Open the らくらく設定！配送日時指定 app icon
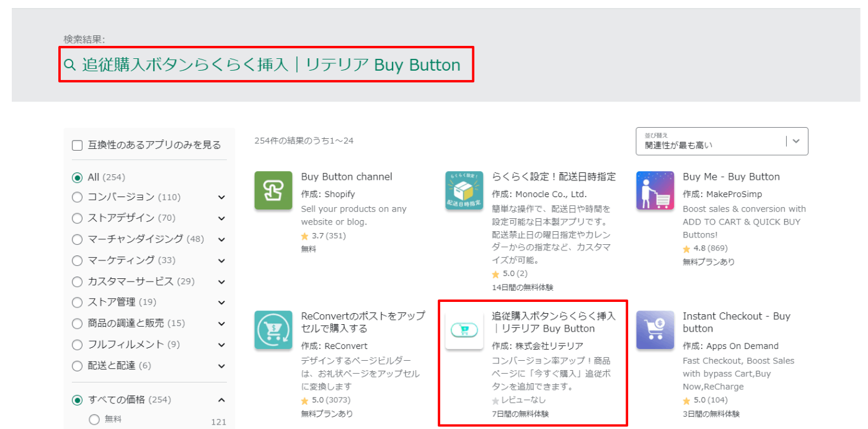Image resolution: width=868 pixels, height=429 pixels. coord(464,190)
